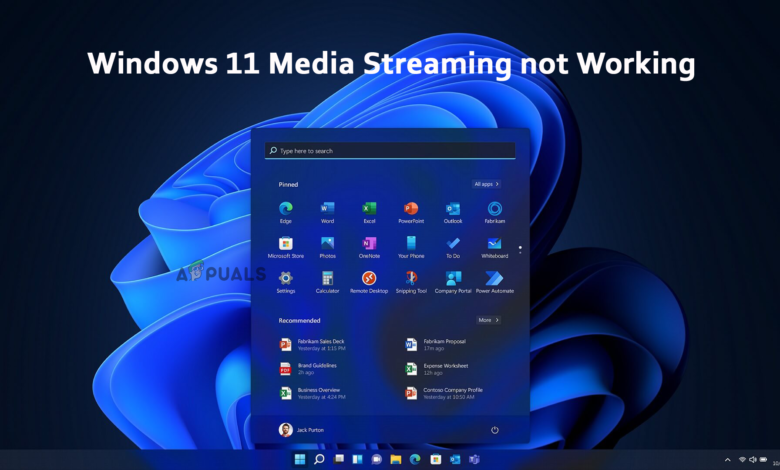Click the battery tray icon

tap(763, 460)
